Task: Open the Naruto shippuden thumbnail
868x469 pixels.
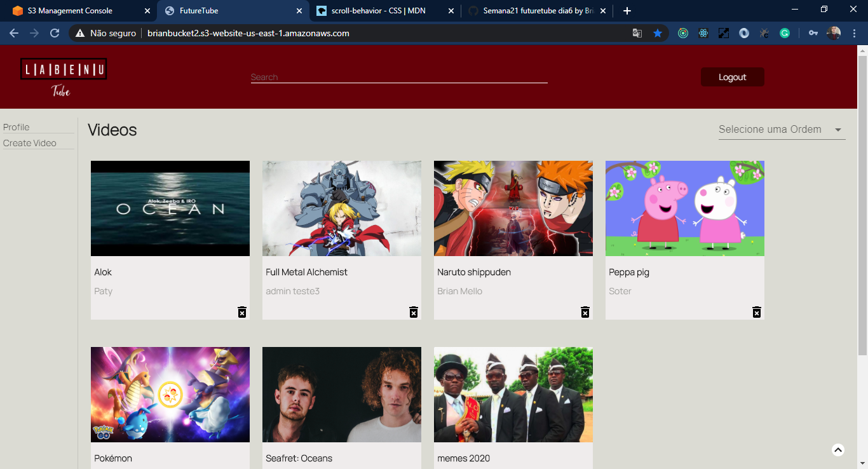Action: pyautogui.click(x=513, y=208)
